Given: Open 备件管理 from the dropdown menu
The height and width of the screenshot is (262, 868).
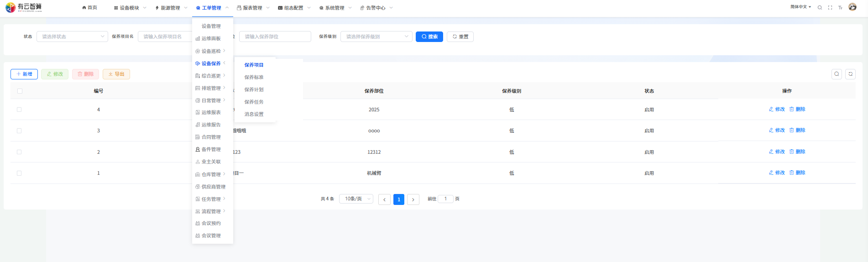Looking at the screenshot, I should pyautogui.click(x=211, y=150).
